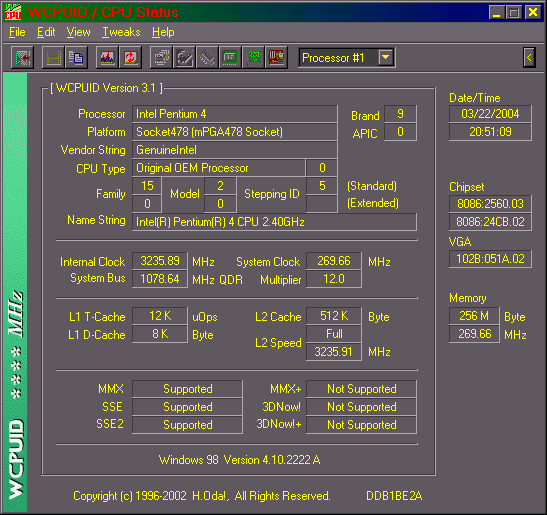The width and height of the screenshot is (547, 515).
Task: Click the L1 T-Cache value 12 K
Action: [x=160, y=316]
